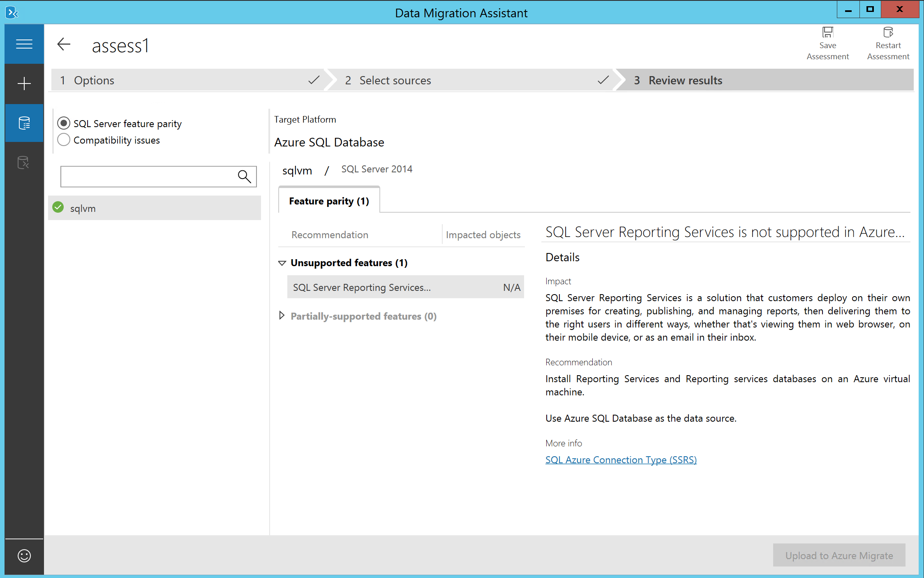This screenshot has height=578, width=924.
Task: Click the SQL Server Reporting Services not supported title
Action: point(725,232)
